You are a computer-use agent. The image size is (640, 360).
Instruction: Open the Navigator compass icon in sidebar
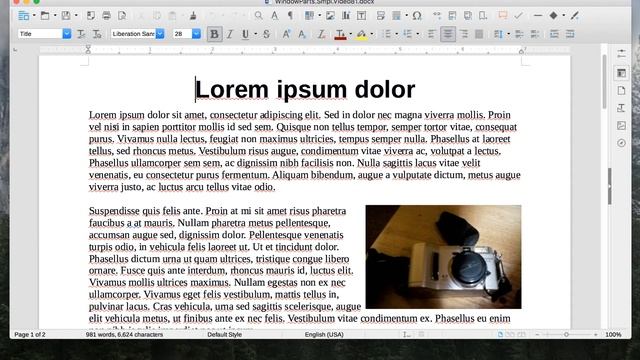pos(621,143)
